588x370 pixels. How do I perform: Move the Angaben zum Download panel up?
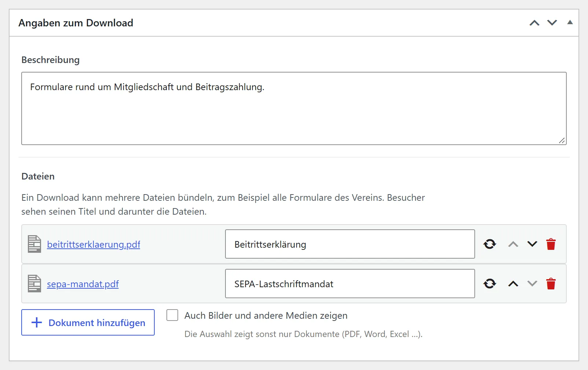[x=534, y=23]
